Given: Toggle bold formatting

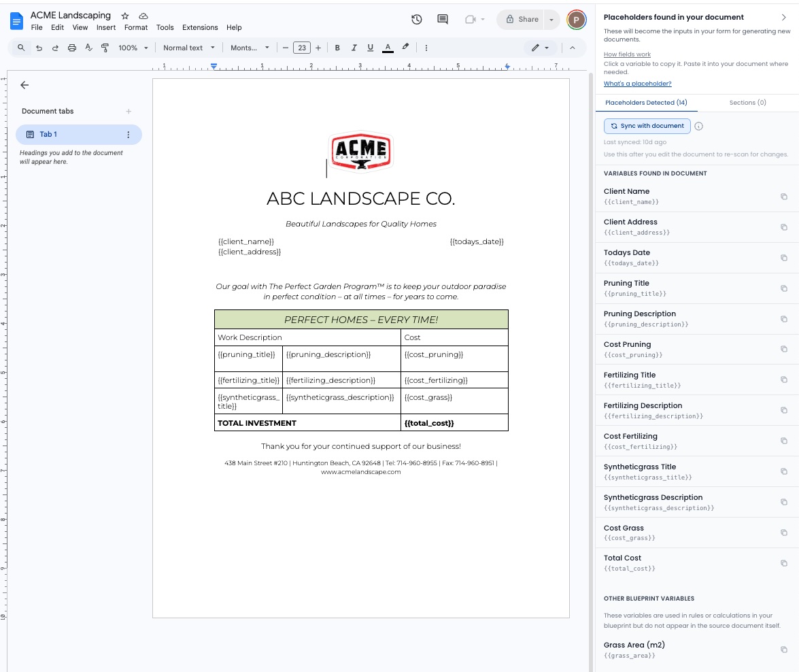Looking at the screenshot, I should [337, 48].
